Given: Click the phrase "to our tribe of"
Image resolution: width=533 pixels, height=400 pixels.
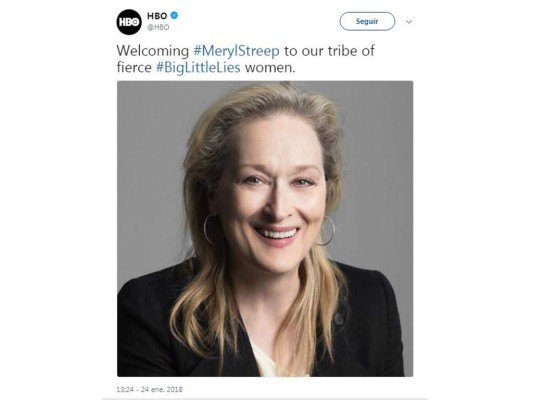Looking at the screenshot, I should (x=329, y=51).
